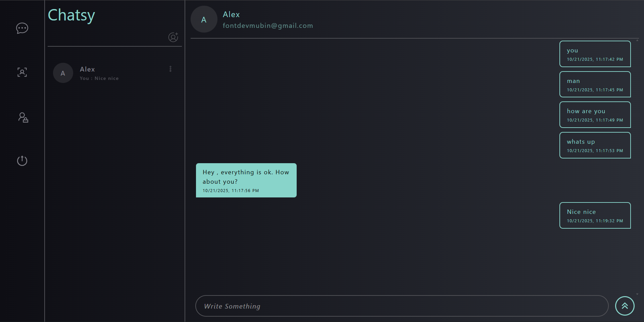Click the fontdevmubin@gmail.com email address
Screen dimensions: 644x322
(268, 26)
